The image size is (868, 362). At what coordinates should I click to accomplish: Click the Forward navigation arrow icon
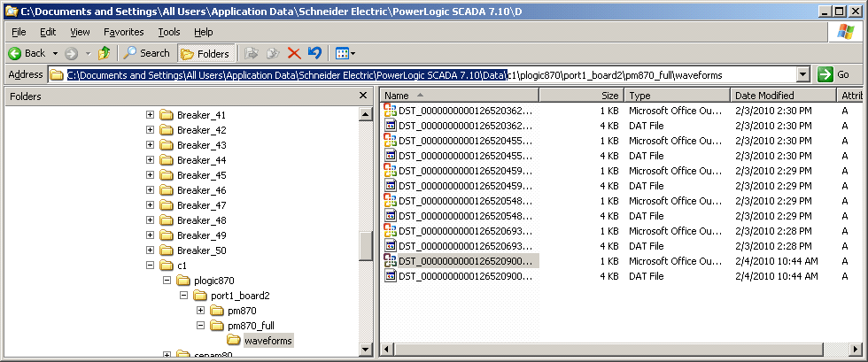(x=72, y=53)
